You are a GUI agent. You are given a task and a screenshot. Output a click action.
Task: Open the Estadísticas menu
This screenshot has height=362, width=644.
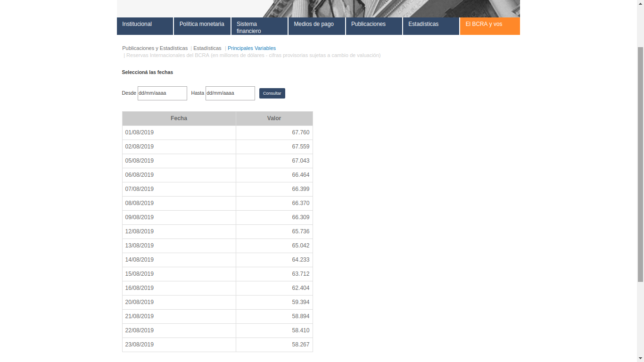[x=430, y=26]
